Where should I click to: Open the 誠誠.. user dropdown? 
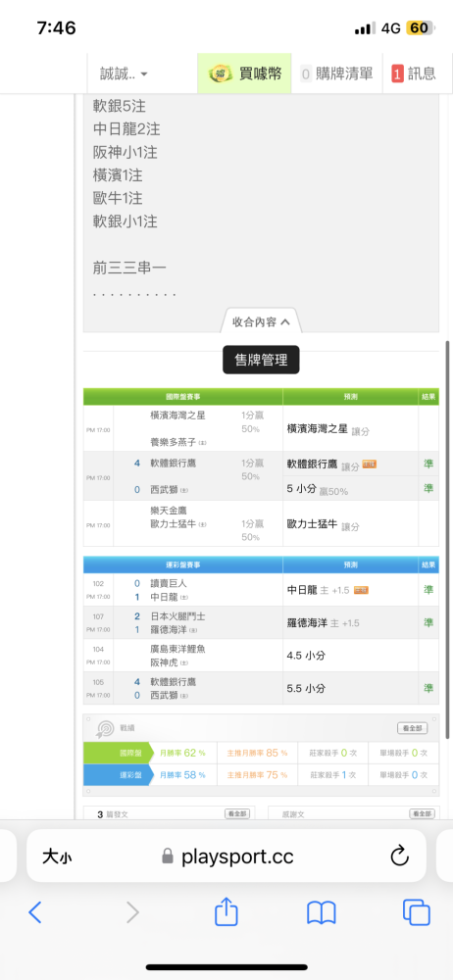[124, 73]
